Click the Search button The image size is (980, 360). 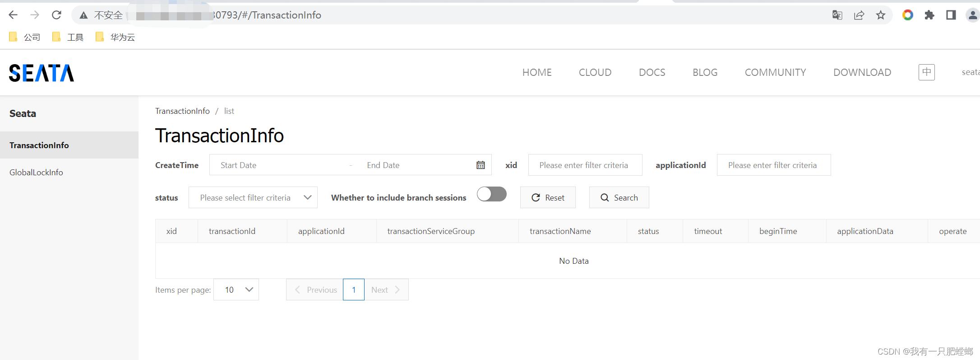pyautogui.click(x=619, y=197)
